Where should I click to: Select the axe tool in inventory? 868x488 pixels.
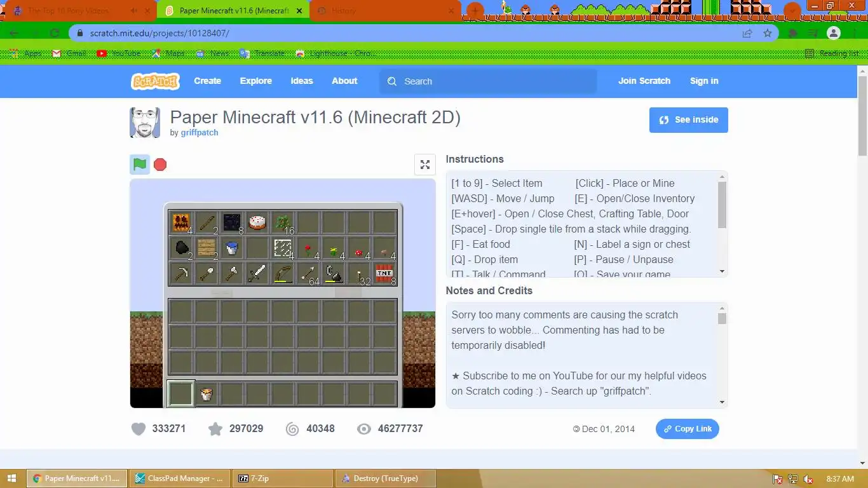click(x=232, y=274)
